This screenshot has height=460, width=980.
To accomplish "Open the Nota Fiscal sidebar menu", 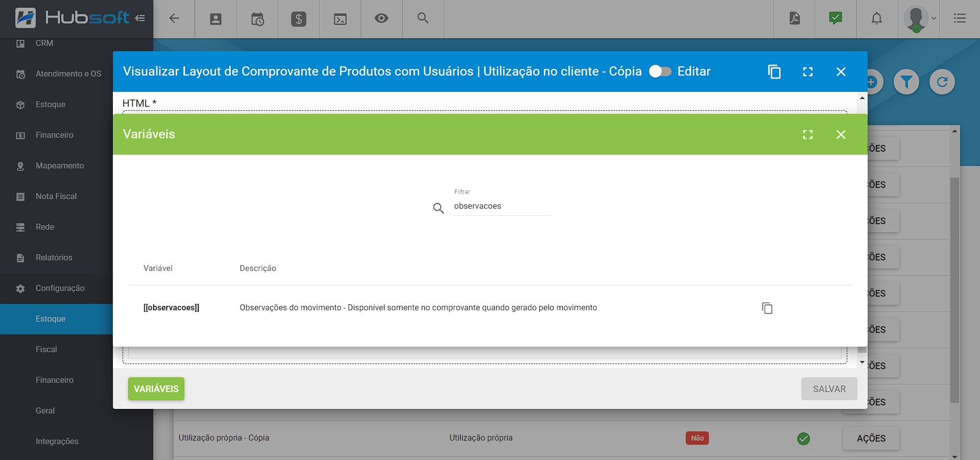I will [56, 197].
